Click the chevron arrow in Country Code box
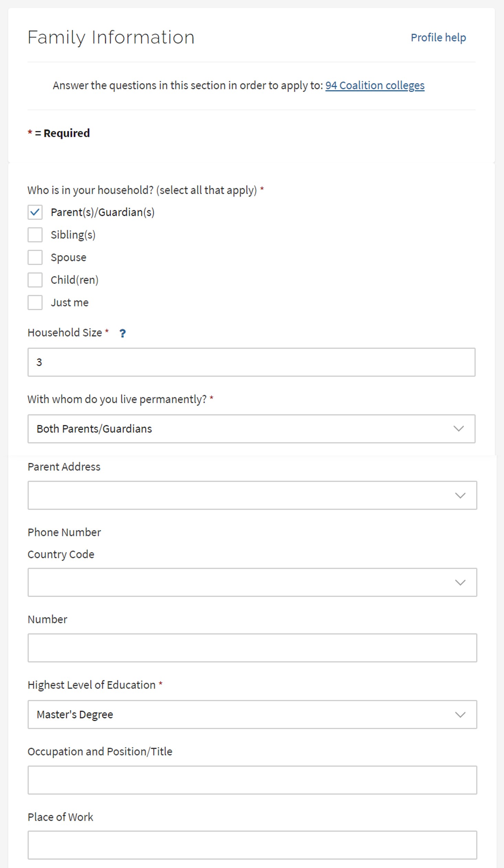504x868 pixels. 460,583
